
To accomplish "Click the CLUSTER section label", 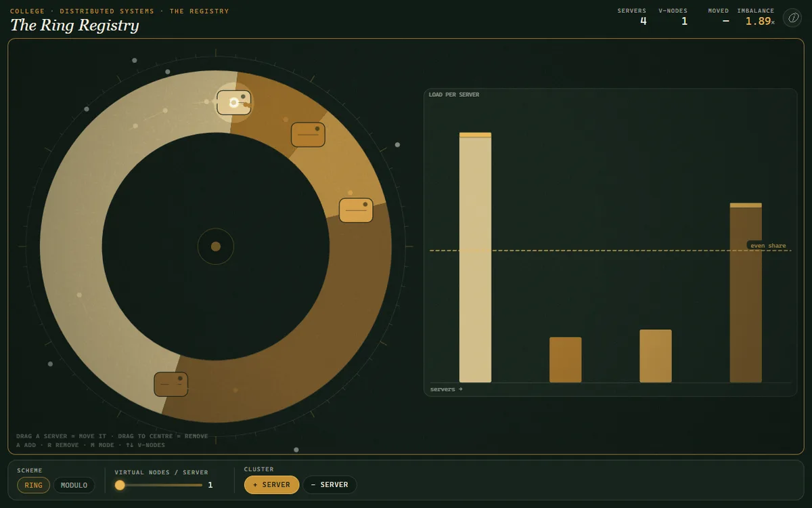I will click(x=259, y=469).
